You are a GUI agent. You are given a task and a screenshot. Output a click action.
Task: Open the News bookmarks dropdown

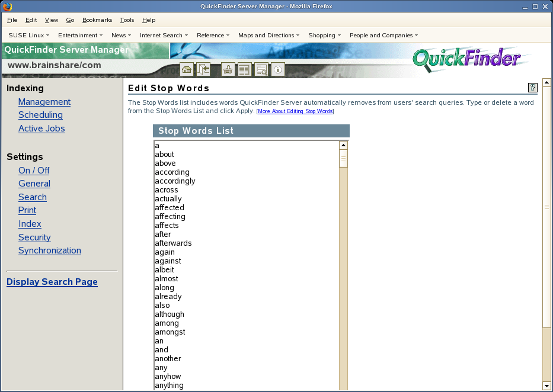[122, 35]
